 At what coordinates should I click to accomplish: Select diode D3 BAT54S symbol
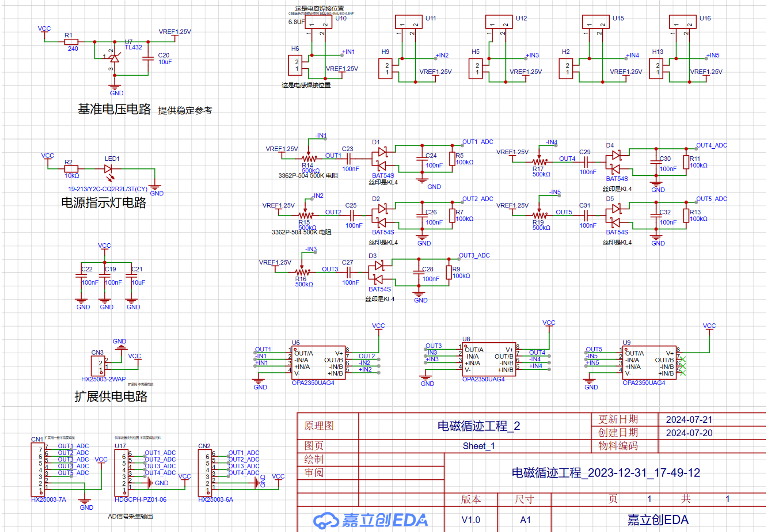point(378,273)
